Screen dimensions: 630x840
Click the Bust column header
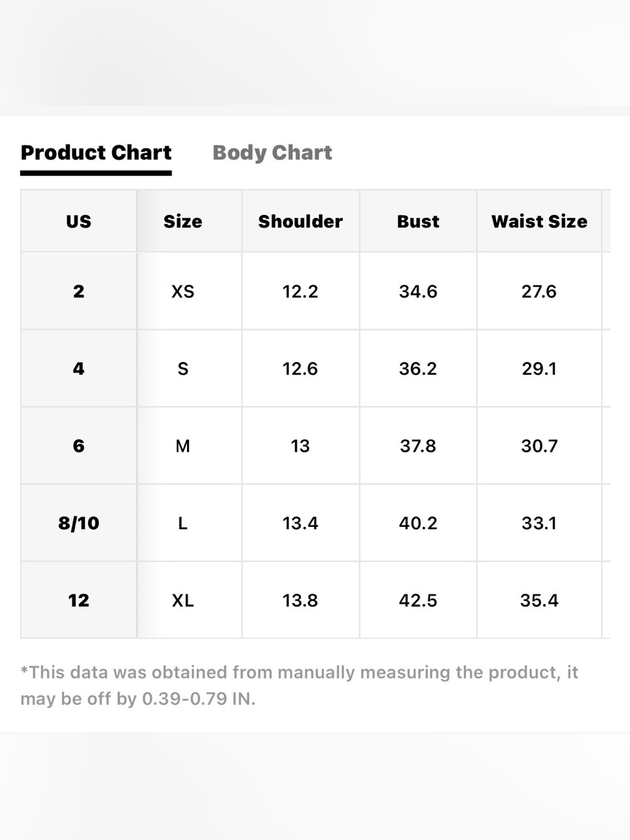click(418, 221)
